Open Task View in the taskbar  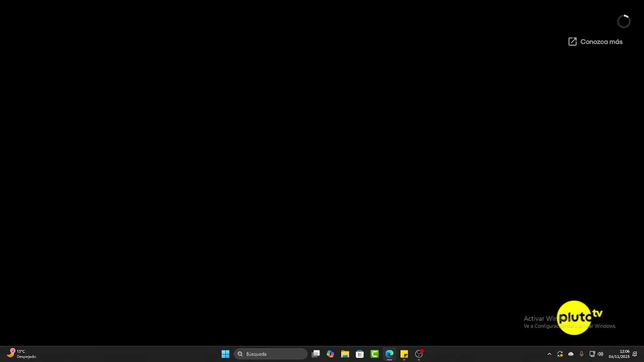point(316,354)
